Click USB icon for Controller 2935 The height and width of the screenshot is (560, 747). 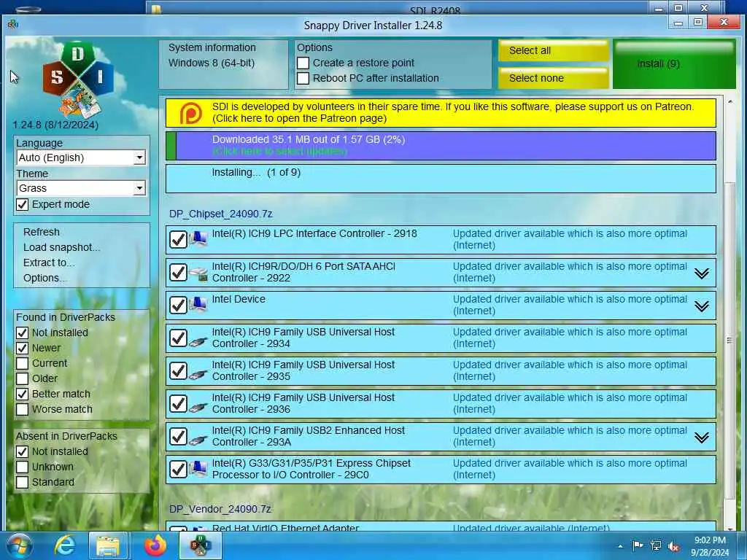198,373
